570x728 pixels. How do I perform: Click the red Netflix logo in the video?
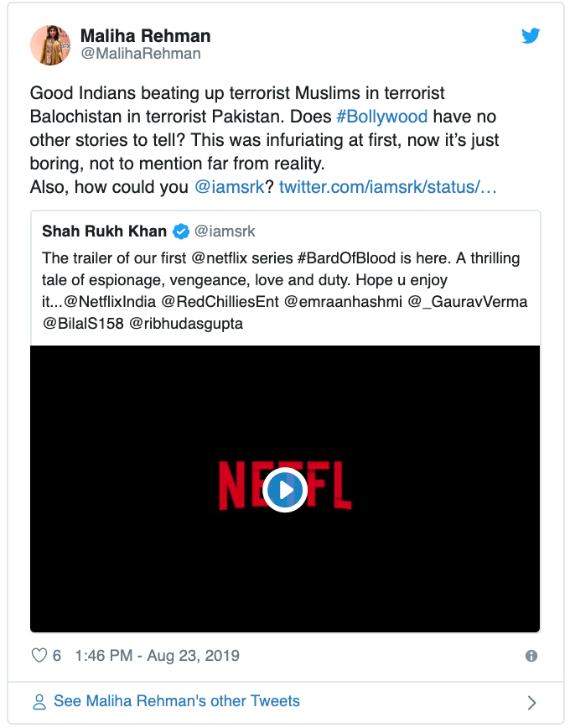pyautogui.click(x=285, y=486)
